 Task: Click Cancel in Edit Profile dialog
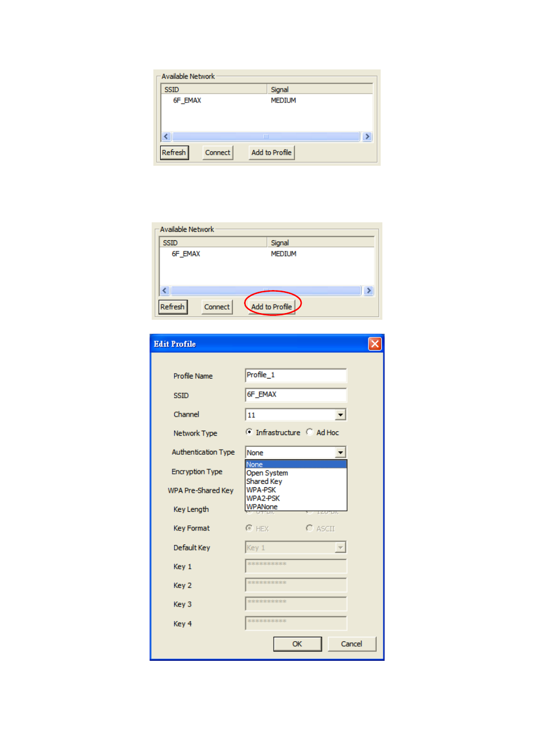(x=352, y=644)
